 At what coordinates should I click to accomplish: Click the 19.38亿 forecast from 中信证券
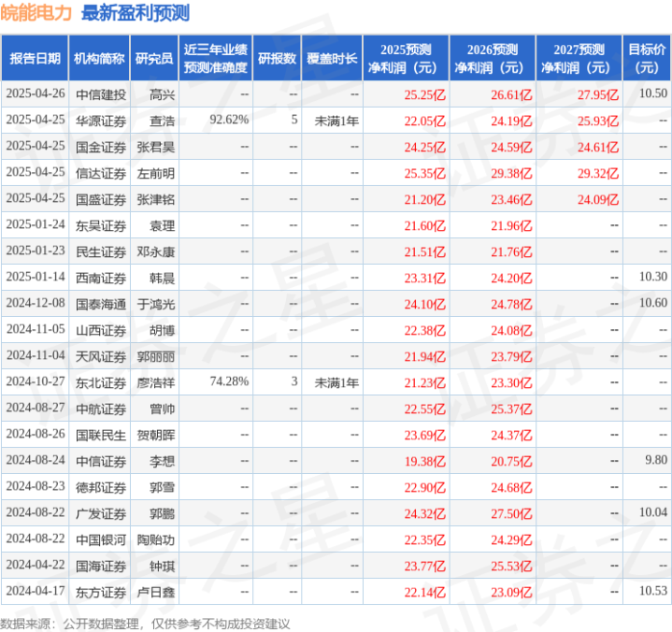click(424, 461)
